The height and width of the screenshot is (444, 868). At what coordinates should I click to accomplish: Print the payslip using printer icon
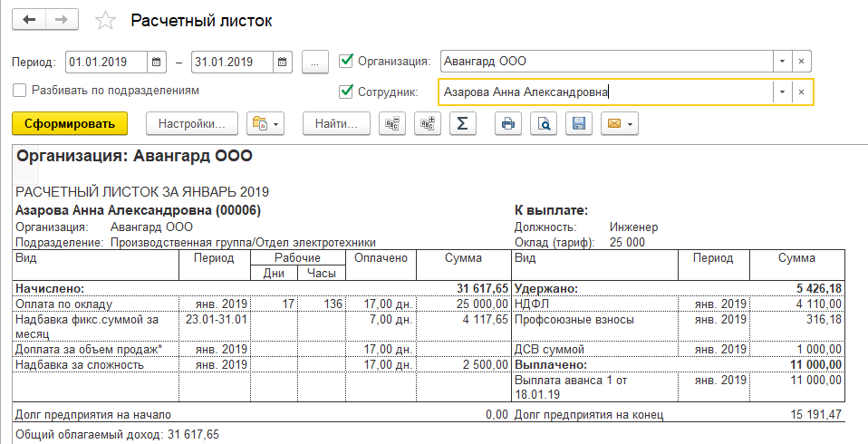tap(509, 123)
